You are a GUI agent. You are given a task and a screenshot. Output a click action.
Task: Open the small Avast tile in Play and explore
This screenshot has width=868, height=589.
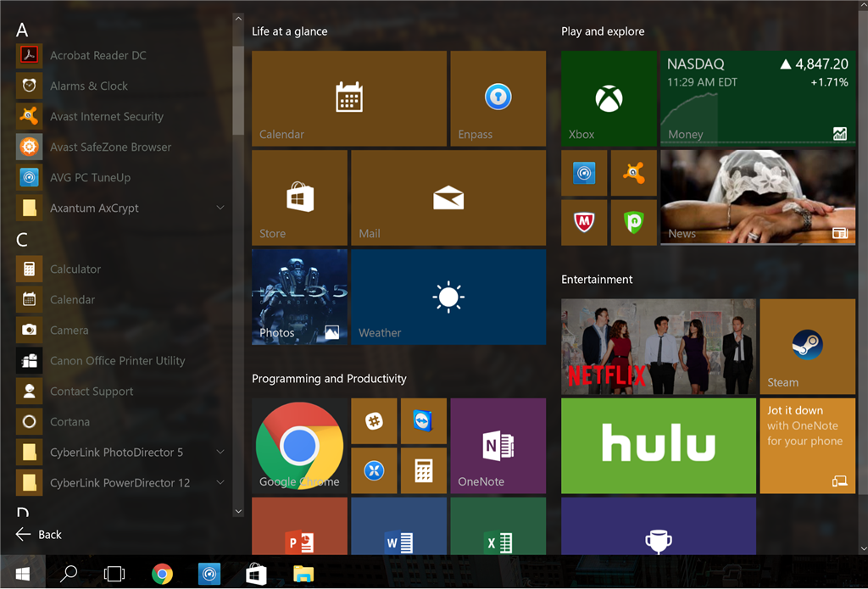click(x=634, y=173)
